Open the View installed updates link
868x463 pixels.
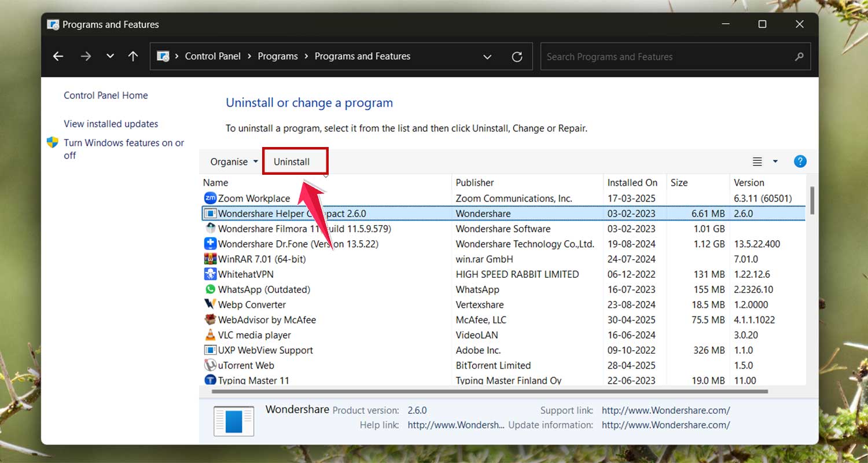coord(111,123)
